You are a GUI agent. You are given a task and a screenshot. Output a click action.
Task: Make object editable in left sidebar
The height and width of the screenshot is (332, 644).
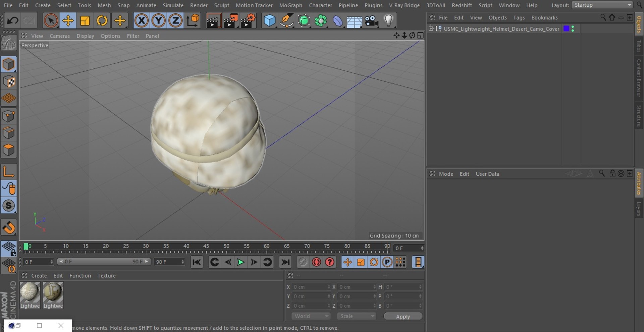[x=8, y=43]
